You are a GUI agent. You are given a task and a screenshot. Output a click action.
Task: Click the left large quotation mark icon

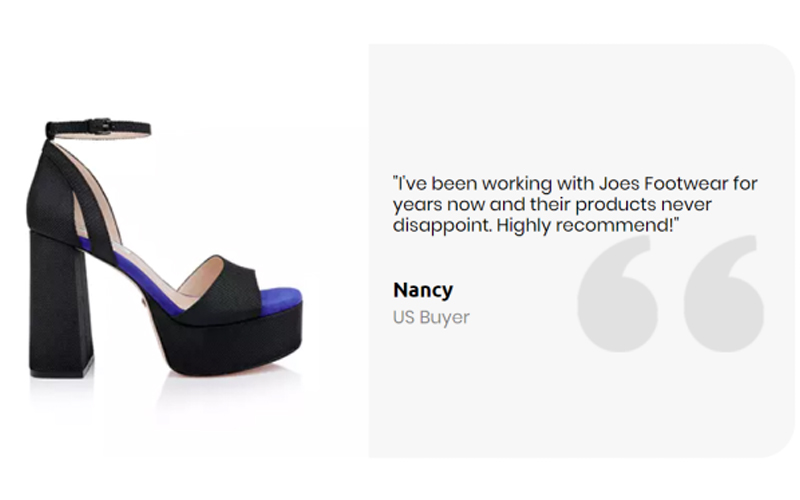tap(618, 293)
